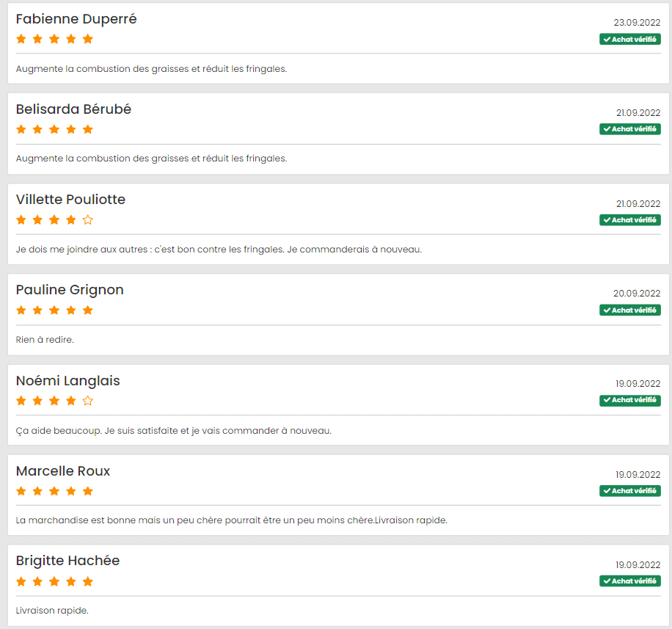Click the fifth star in Fabienne Duperré's rating

pyautogui.click(x=88, y=39)
